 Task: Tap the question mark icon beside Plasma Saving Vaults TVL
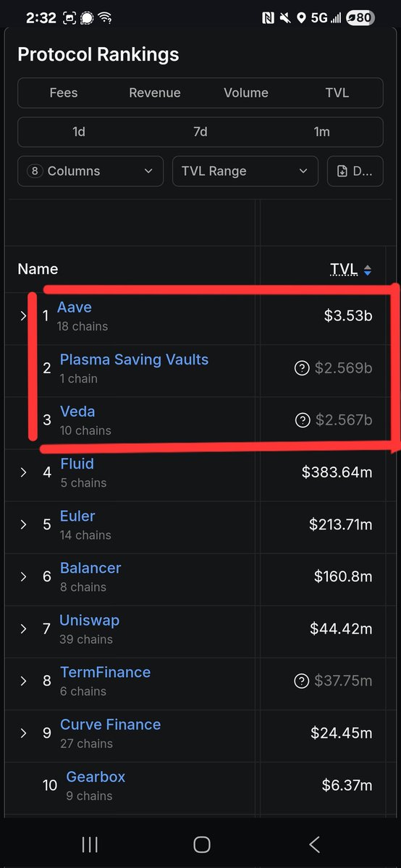302,368
